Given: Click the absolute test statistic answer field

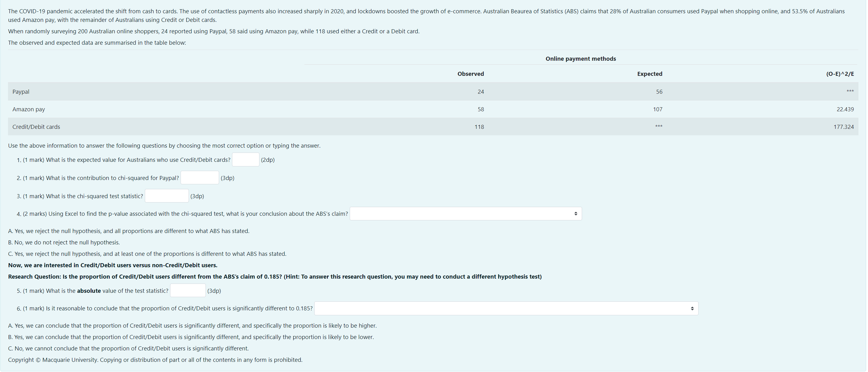Looking at the screenshot, I should 188,291.
